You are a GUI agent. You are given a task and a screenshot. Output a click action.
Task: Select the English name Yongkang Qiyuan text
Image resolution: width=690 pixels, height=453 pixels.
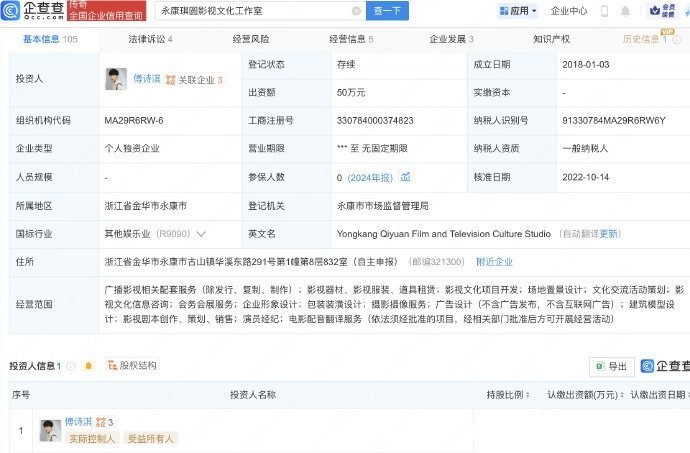444,234
